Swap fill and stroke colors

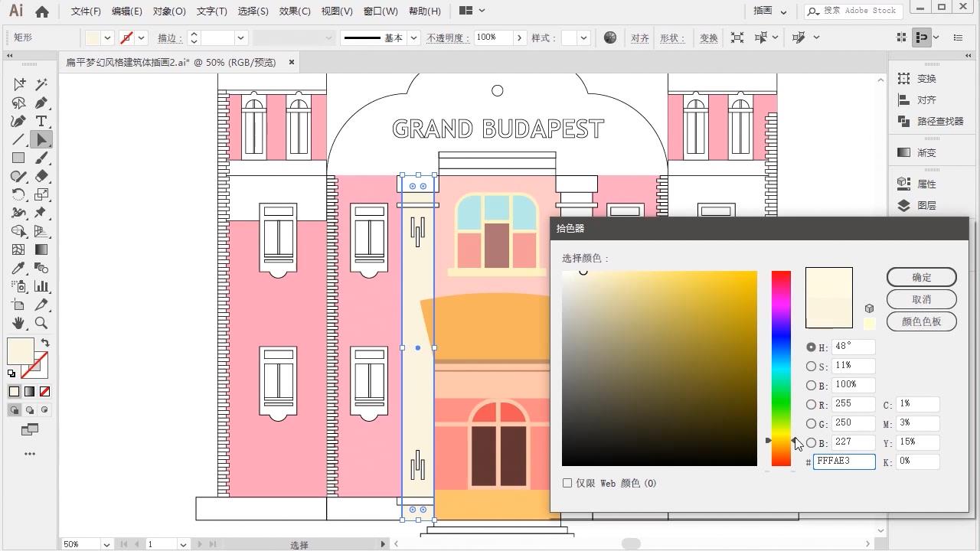(45, 343)
